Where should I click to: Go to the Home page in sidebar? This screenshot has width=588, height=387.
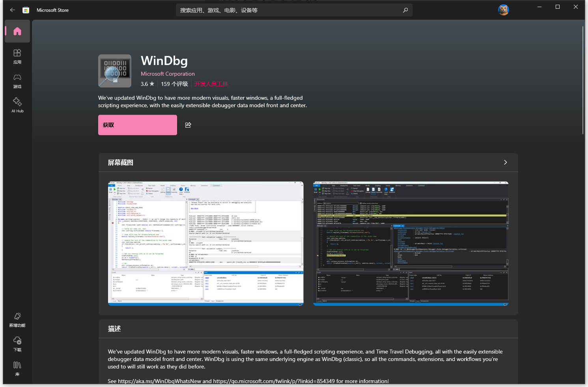click(17, 32)
